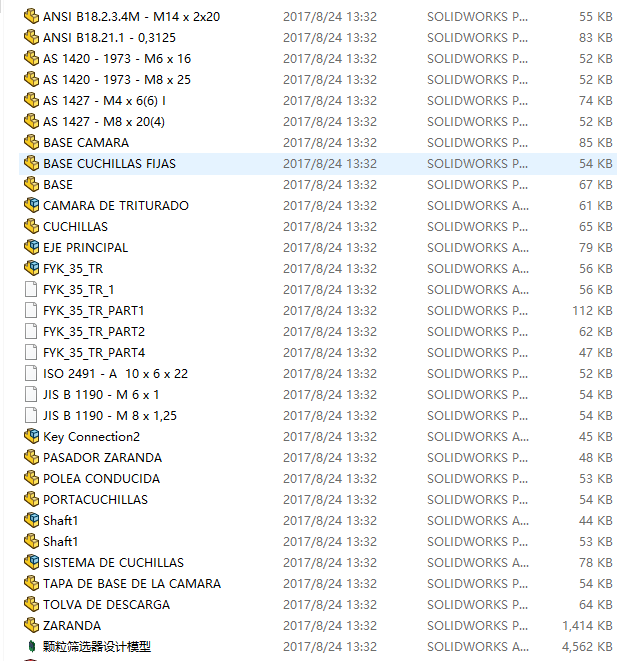Select the Key Connection2 assembly icon
This screenshot has height=661, width=639.
tap(31, 437)
